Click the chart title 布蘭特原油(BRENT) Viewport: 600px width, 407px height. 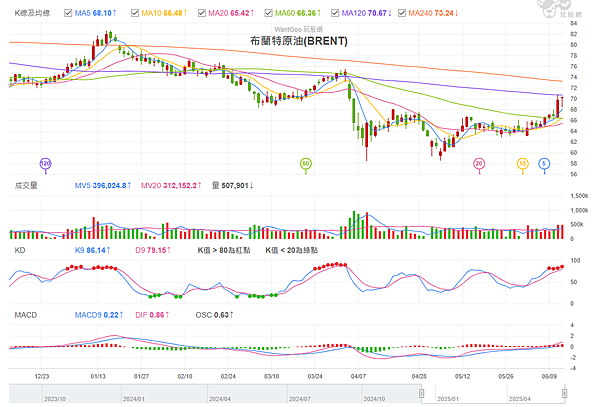[299, 41]
